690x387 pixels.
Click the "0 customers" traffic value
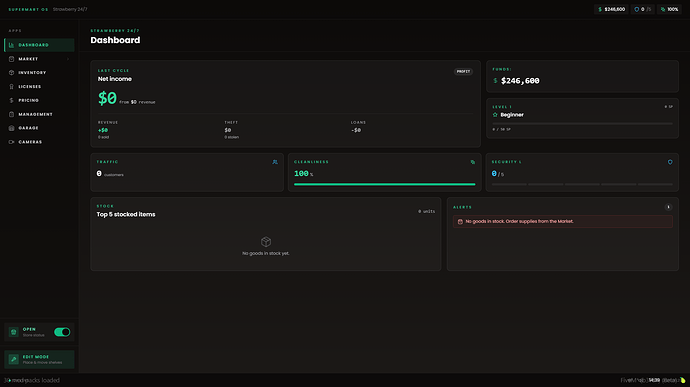tap(110, 174)
